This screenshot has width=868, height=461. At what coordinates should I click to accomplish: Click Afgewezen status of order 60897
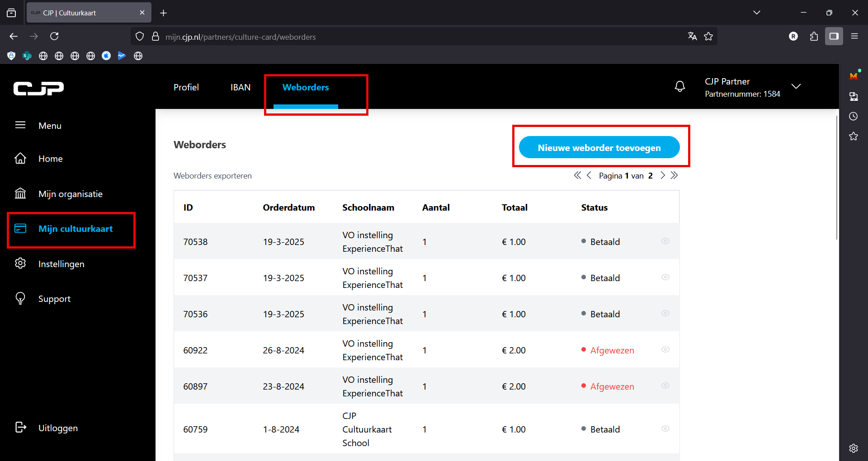(x=612, y=386)
